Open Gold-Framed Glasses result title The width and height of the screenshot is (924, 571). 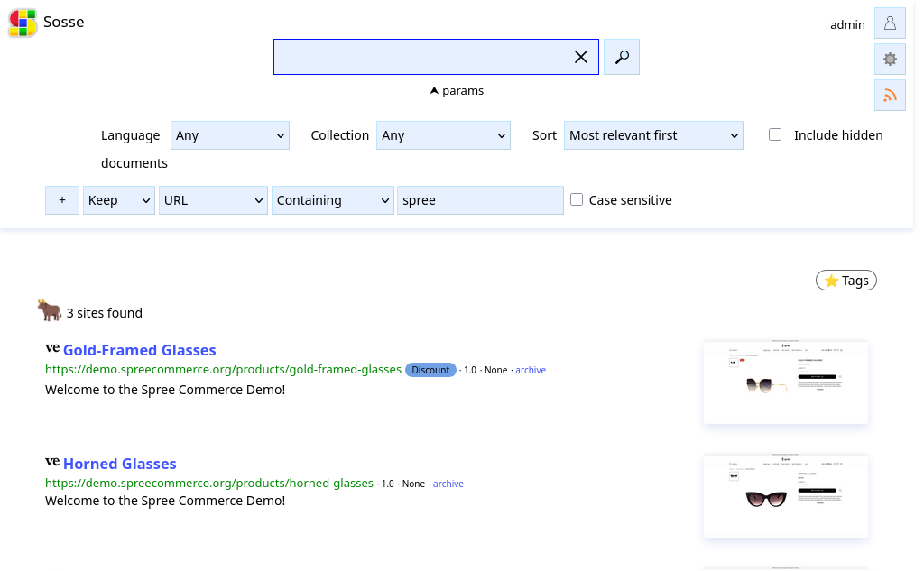[140, 350]
